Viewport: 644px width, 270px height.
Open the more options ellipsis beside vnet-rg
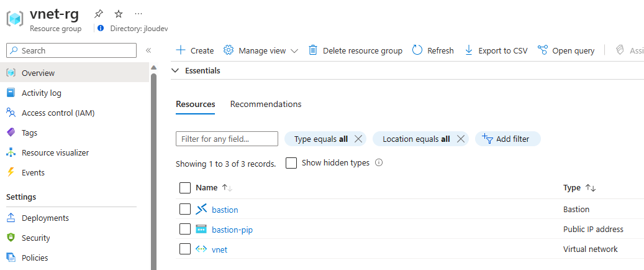click(138, 14)
